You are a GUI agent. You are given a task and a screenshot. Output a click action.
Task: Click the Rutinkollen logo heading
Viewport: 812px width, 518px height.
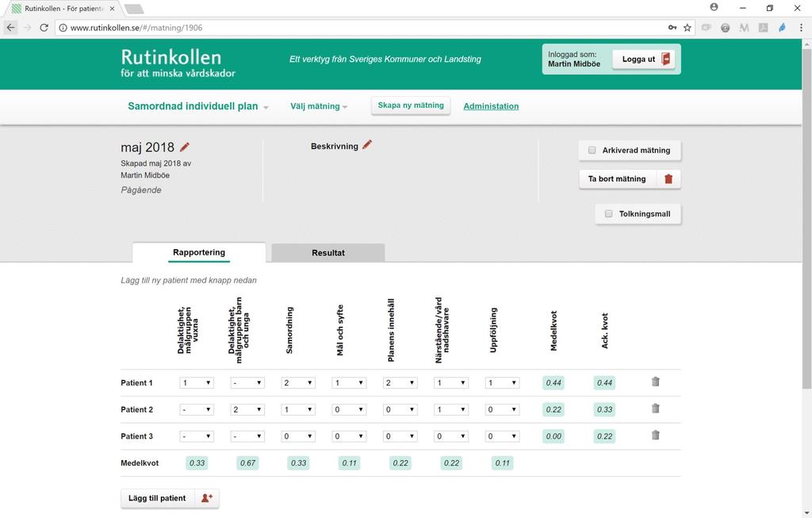[x=171, y=57]
